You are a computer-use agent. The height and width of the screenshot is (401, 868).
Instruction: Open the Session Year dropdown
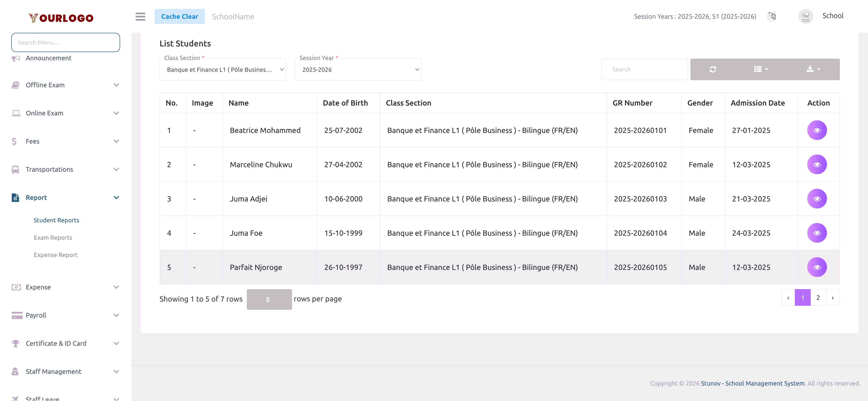(358, 70)
